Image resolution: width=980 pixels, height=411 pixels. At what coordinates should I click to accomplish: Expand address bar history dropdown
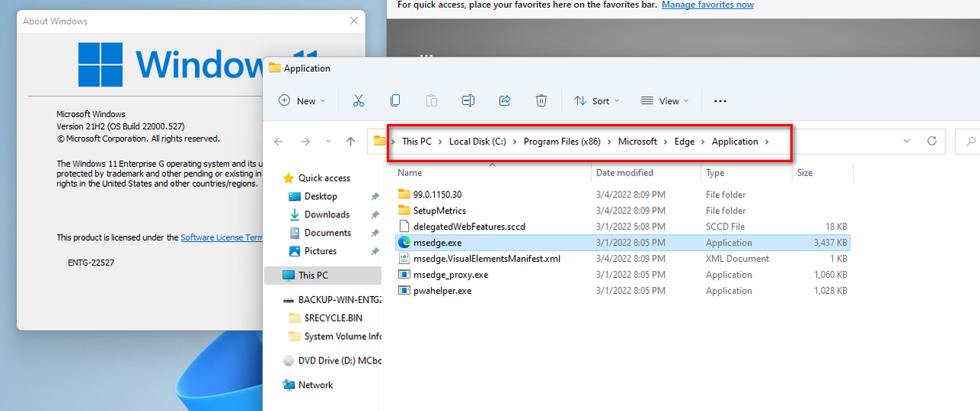pyautogui.click(x=907, y=141)
